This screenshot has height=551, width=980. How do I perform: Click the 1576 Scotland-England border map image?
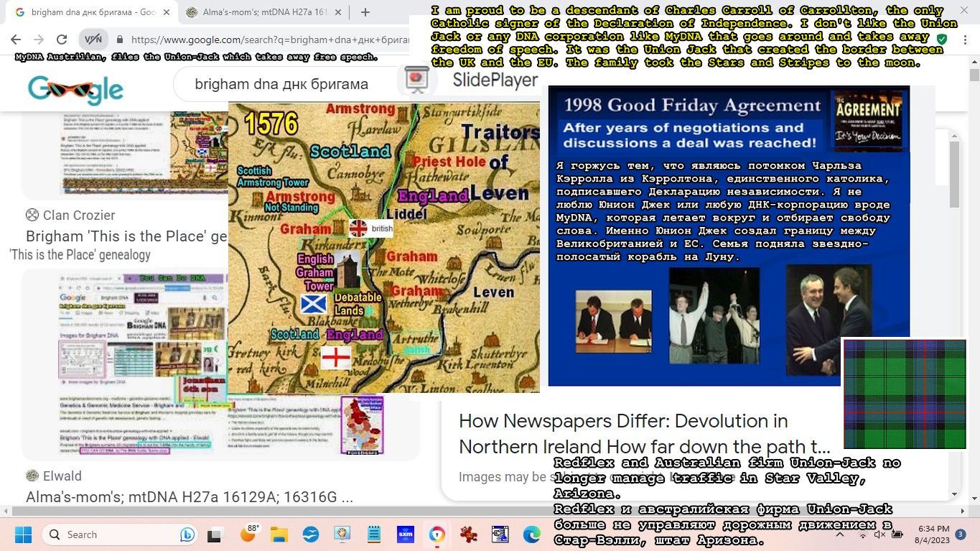pos(384,248)
